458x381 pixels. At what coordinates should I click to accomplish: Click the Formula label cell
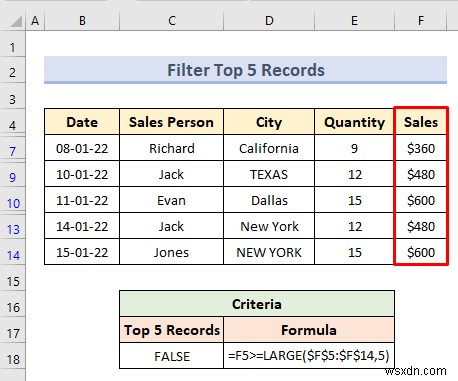point(309,330)
